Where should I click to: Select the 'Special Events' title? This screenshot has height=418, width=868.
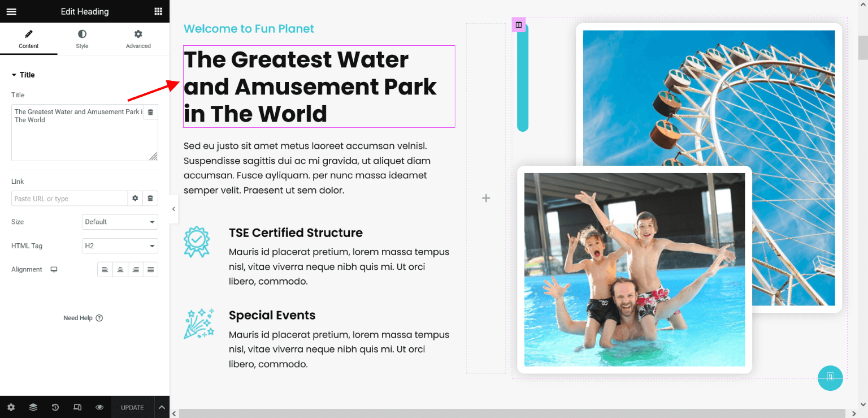[272, 315]
